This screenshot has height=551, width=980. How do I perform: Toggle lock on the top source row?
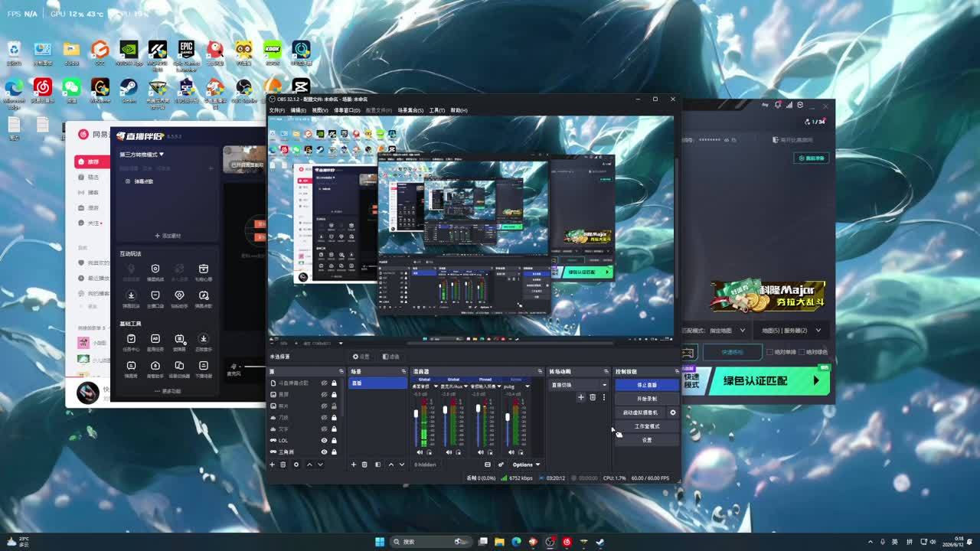pos(334,383)
